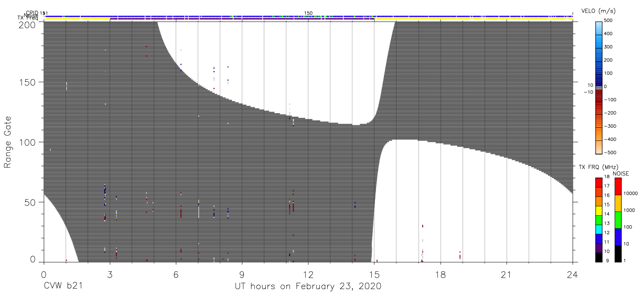The image size is (644, 297).
Task: Click the '150' CPID label above the plot
Action: click(308, 13)
